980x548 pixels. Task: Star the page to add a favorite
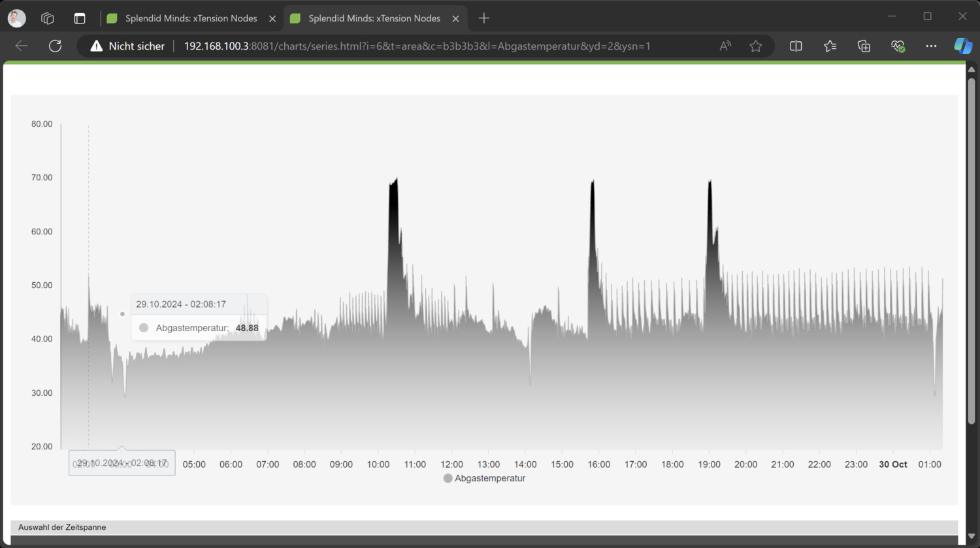pyautogui.click(x=756, y=46)
